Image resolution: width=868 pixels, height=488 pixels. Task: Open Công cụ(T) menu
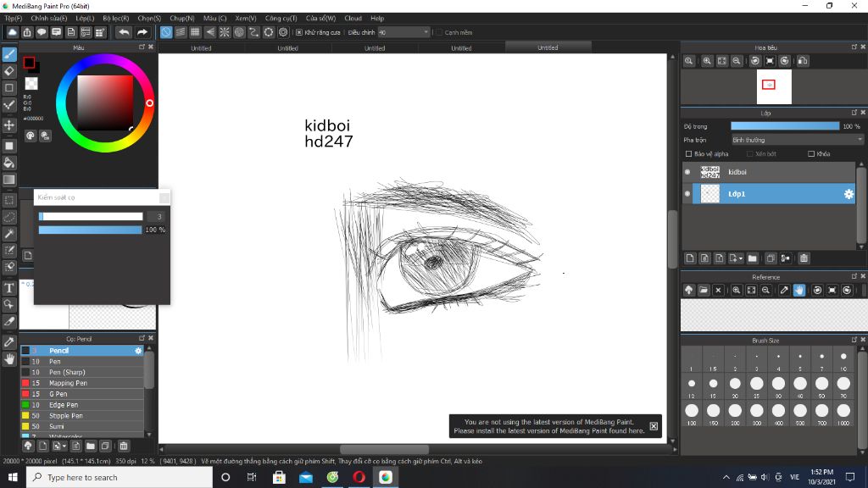click(281, 19)
